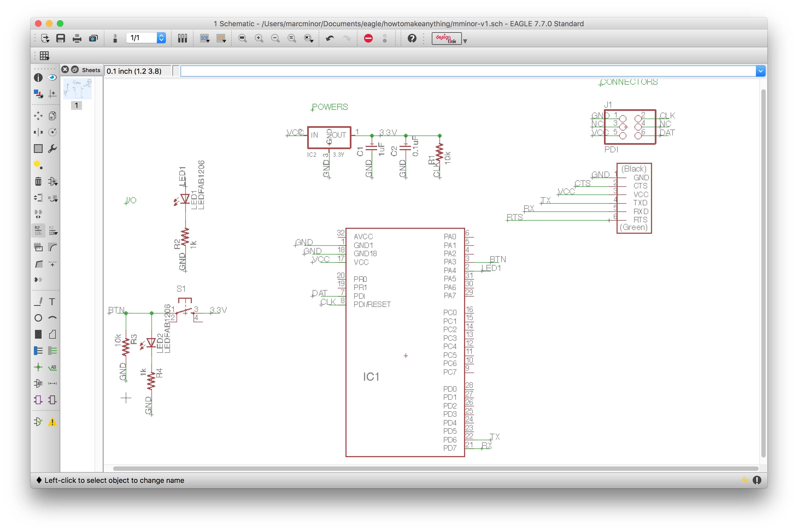
Task: Open the library Use icon
Action: pyautogui.click(x=183, y=38)
